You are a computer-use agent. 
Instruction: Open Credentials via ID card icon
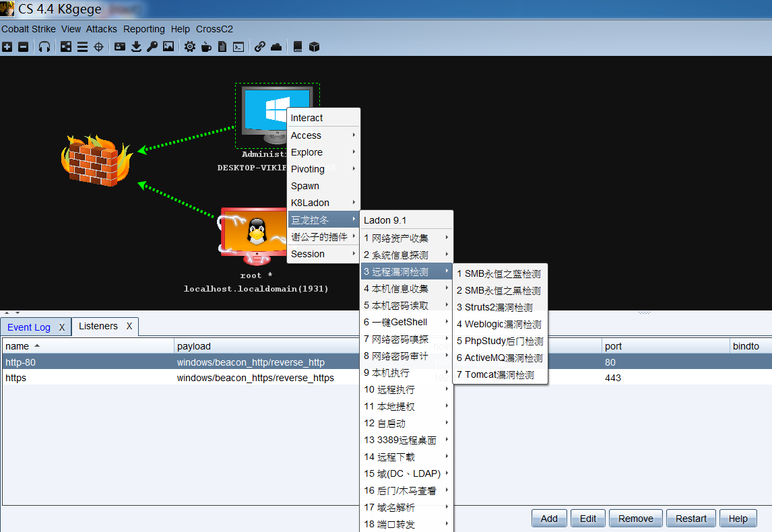[x=120, y=46]
